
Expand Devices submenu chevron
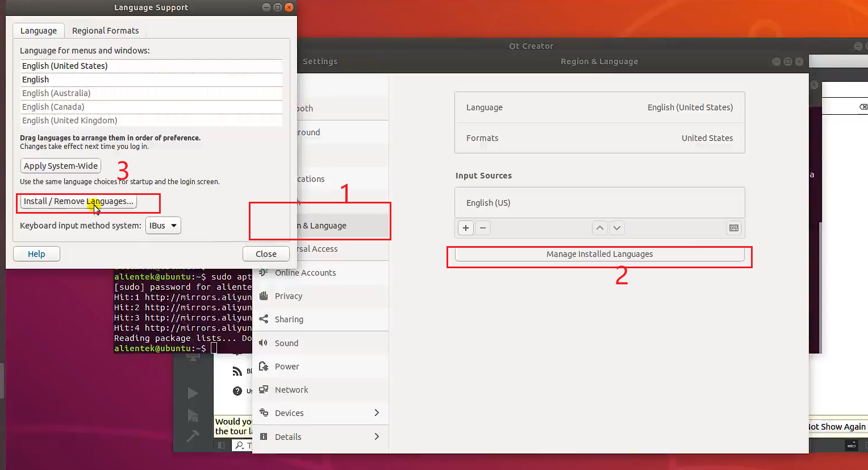(x=377, y=413)
